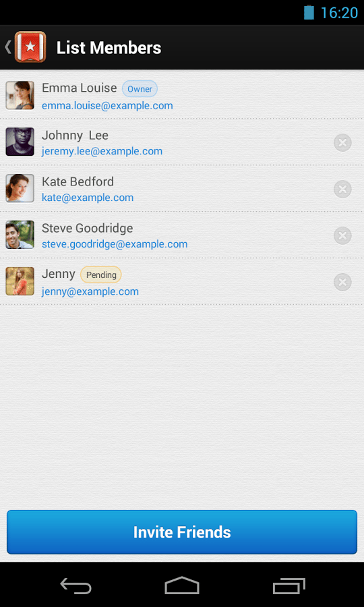This screenshot has height=607, width=364.
Task: Remove Johnny Lee from the list
Action: [342, 143]
